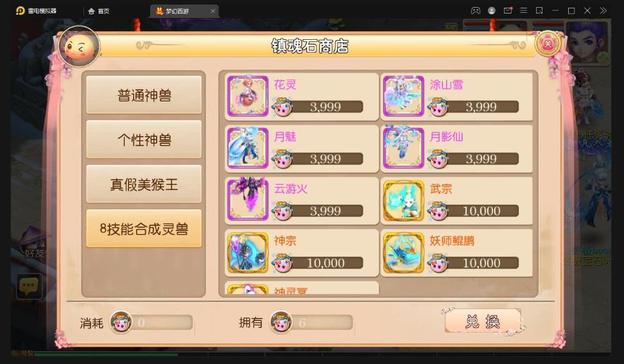The height and width of the screenshot is (364, 624).
Task: Pick the 妖师鲲鹏 pet icon
Action: pos(404,252)
